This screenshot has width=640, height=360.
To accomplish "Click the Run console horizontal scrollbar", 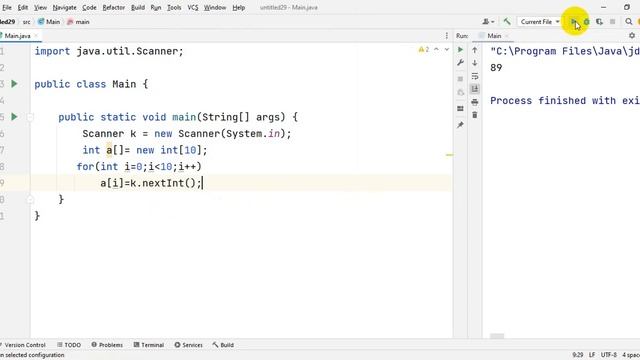I will (497, 336).
